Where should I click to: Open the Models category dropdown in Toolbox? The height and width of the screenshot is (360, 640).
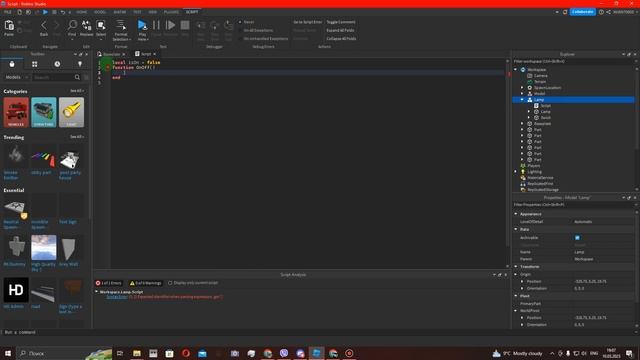[x=16, y=77]
